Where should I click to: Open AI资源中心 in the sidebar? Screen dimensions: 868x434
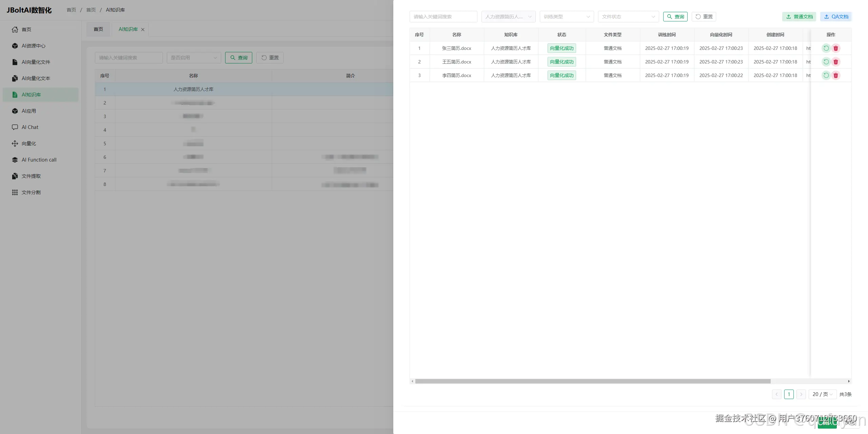[x=33, y=46]
